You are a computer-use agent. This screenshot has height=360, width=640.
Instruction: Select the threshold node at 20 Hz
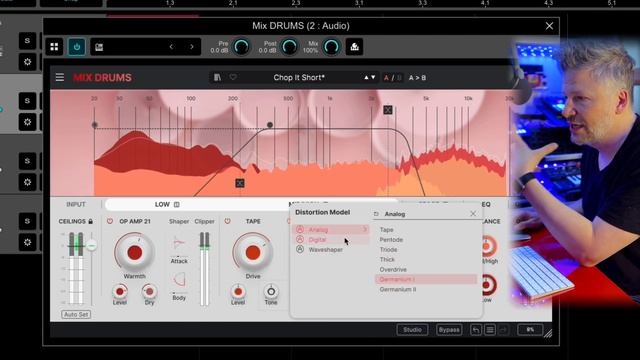[x=95, y=125]
